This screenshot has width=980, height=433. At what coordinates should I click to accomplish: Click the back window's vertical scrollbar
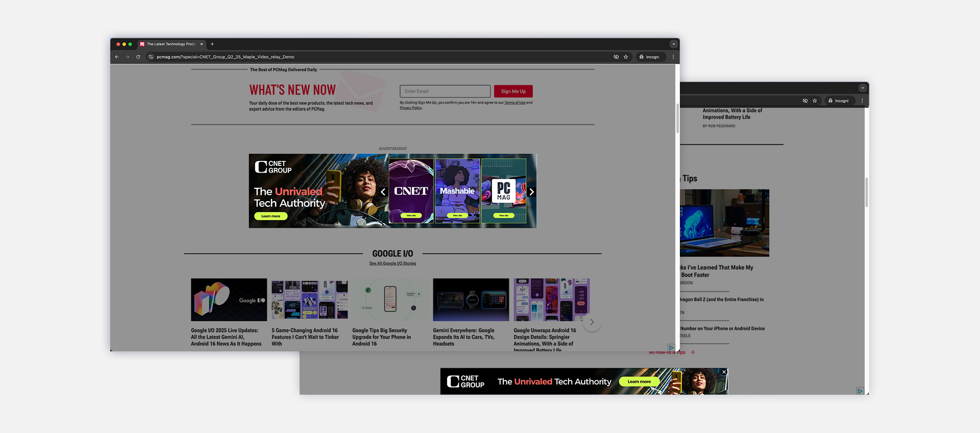coord(867,193)
